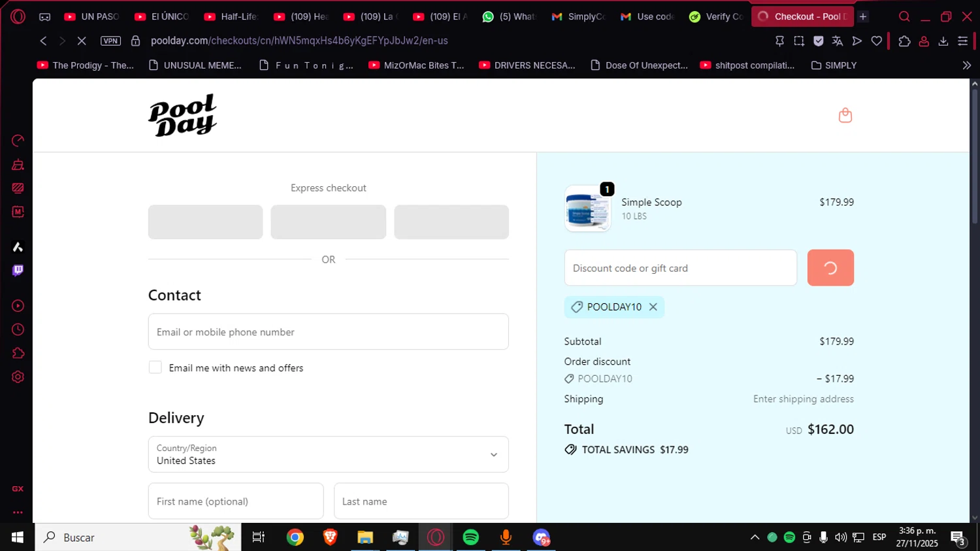Check Email me with news and offers
Image resolution: width=980 pixels, height=551 pixels.
coord(155,367)
